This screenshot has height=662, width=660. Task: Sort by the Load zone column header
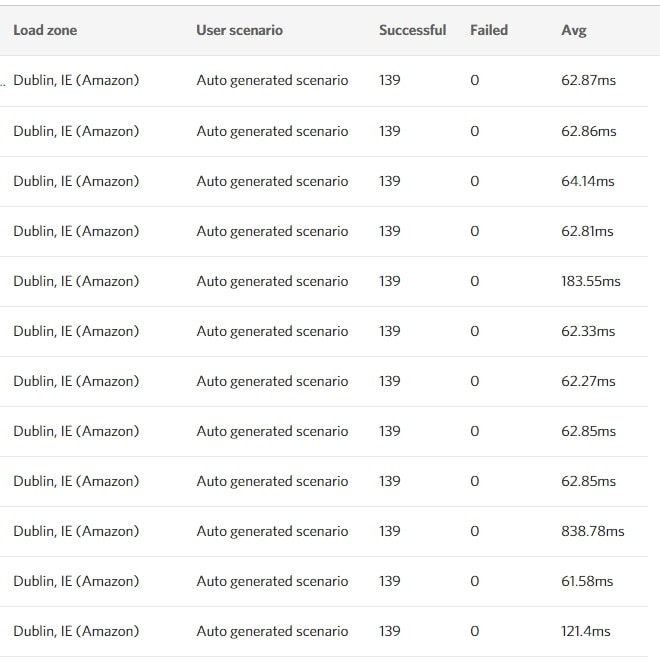click(x=45, y=30)
